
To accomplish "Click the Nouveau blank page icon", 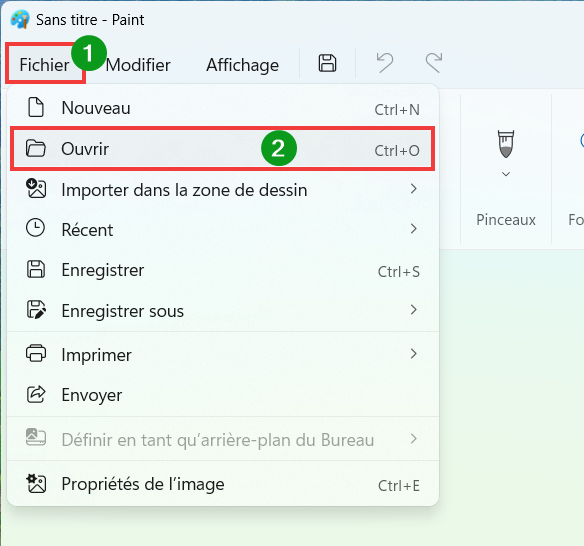I will [36, 108].
